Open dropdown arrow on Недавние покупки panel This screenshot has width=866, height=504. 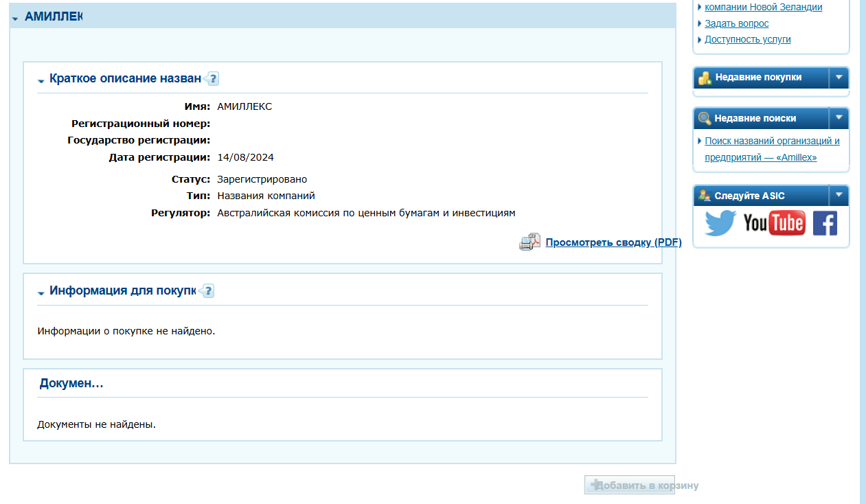(839, 78)
